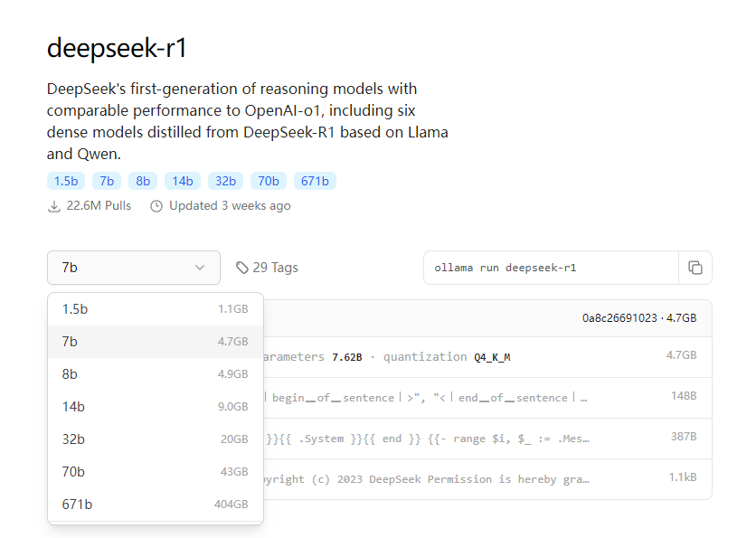This screenshot has height=538, width=756.
Task: Open the params row showing begin_of_sentence
Action: (x=487, y=398)
